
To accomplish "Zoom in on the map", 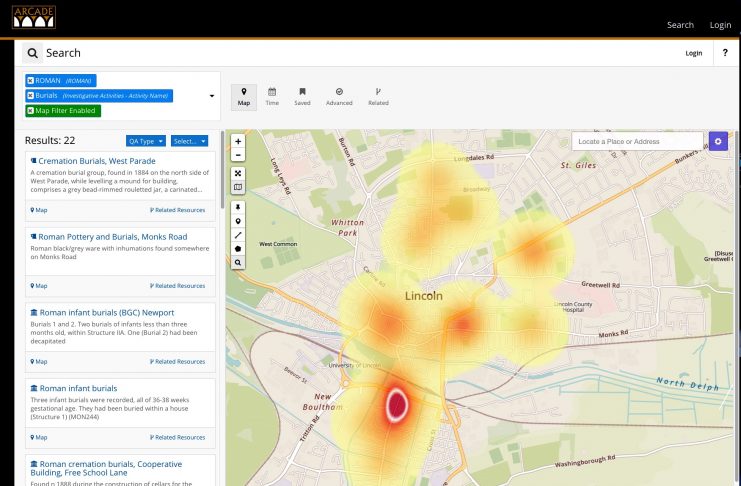I will tap(238, 142).
